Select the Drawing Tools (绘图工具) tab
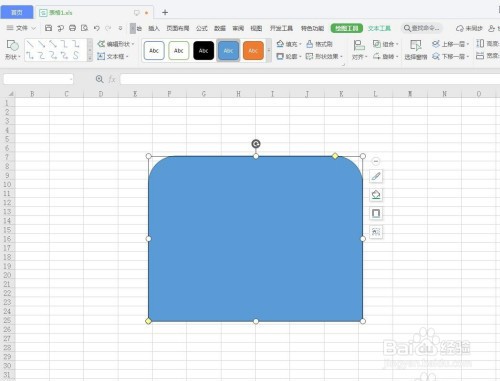500x381 pixels. click(x=347, y=28)
